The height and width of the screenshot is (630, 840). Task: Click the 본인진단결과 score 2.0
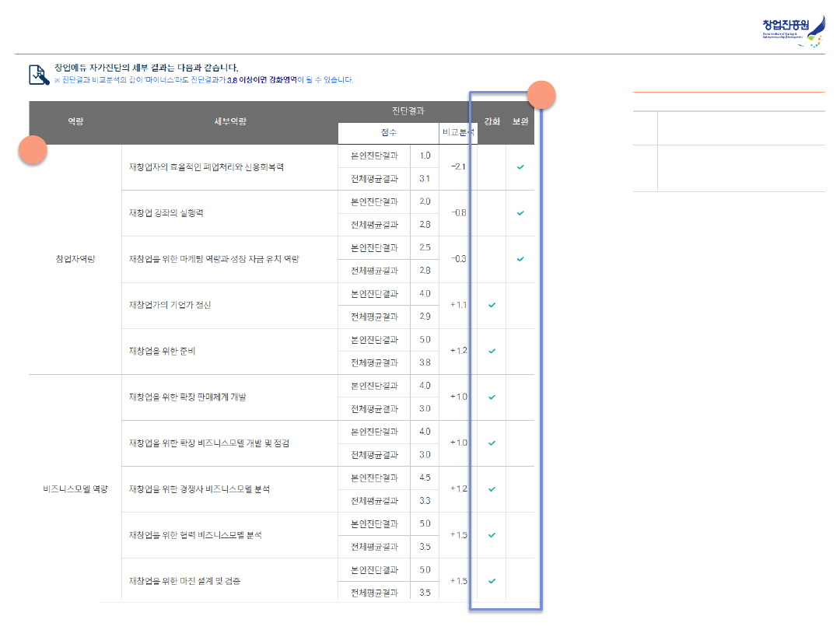(425, 202)
